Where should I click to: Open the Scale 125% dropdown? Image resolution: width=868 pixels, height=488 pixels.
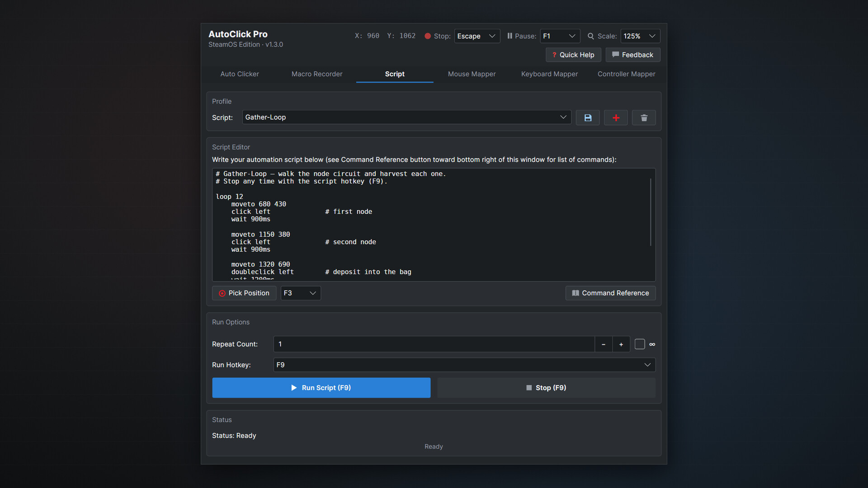(640, 36)
